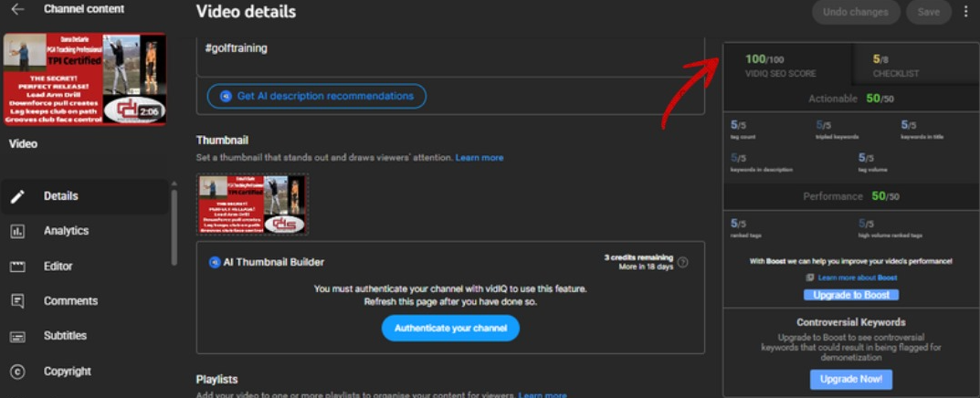The height and width of the screenshot is (398, 980).
Task: Open the three-dot more options menu
Action: [x=966, y=12]
